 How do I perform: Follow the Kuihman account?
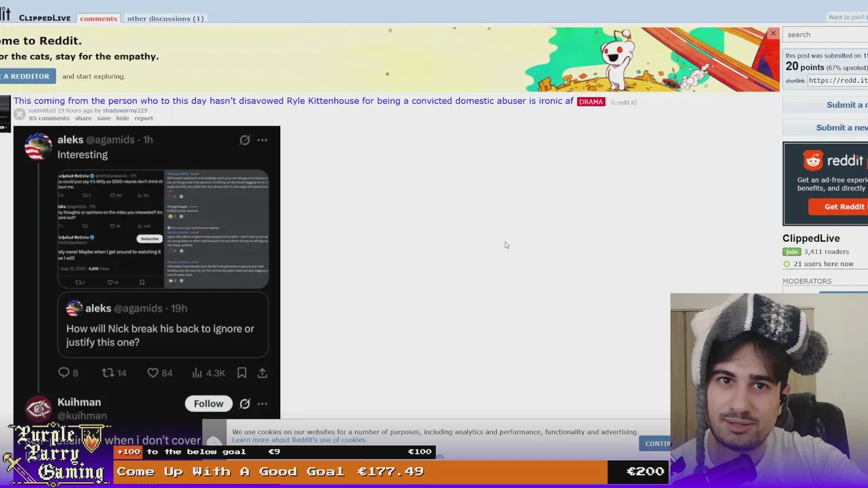click(209, 404)
